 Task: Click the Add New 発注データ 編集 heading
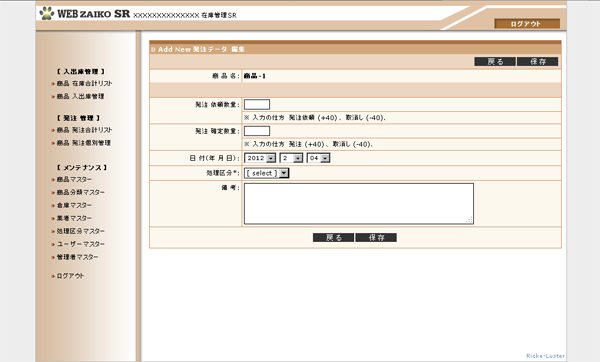[201, 49]
